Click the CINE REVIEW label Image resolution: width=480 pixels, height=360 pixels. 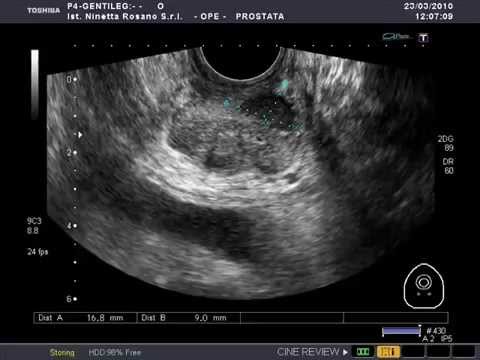(x=307, y=352)
